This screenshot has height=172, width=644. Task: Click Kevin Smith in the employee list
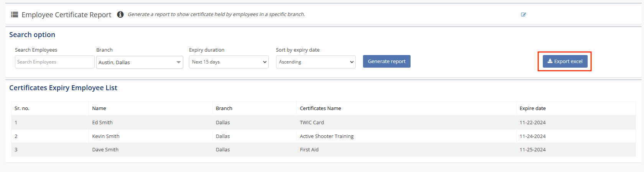pos(106,136)
